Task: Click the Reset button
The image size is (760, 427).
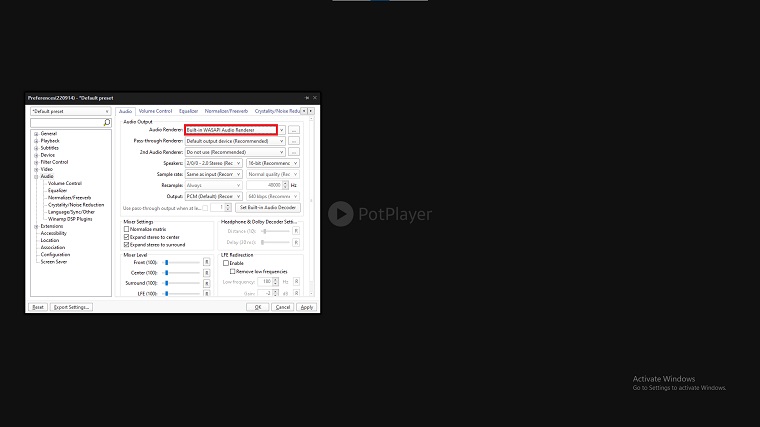Action: click(x=38, y=307)
